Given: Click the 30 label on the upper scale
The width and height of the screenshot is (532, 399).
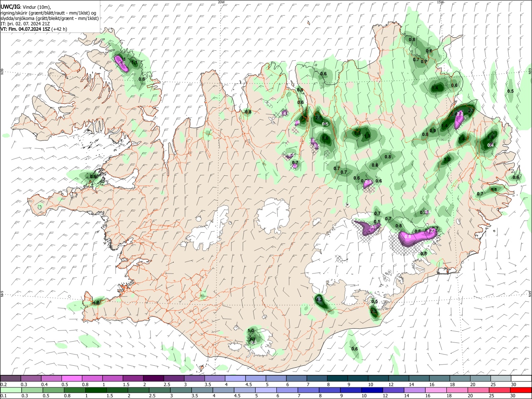Looking at the screenshot, I should coord(514,384).
